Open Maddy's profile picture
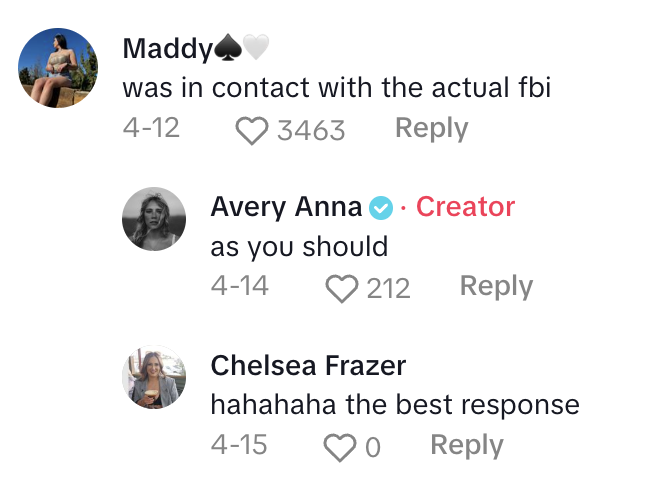 click(x=59, y=67)
